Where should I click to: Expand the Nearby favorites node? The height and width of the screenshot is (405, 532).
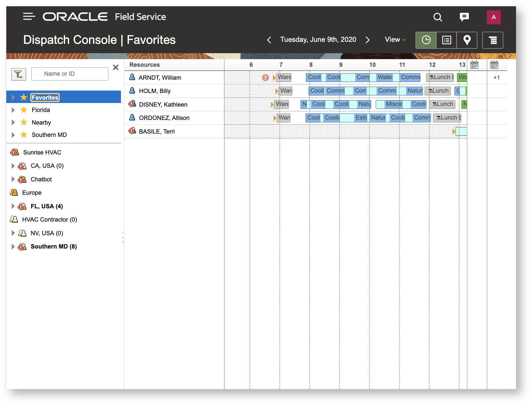tap(13, 122)
